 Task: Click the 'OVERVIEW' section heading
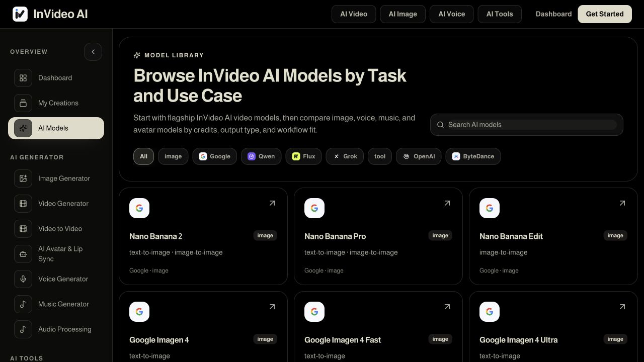point(29,52)
